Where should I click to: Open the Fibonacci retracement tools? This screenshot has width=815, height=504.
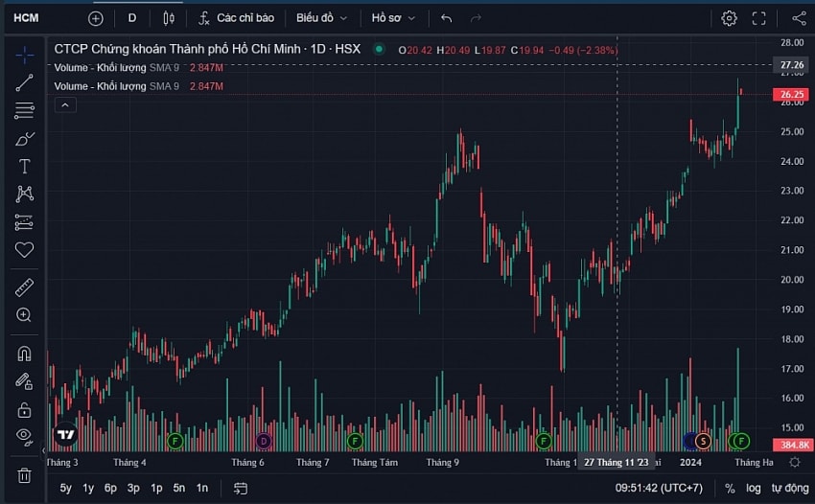point(24,110)
